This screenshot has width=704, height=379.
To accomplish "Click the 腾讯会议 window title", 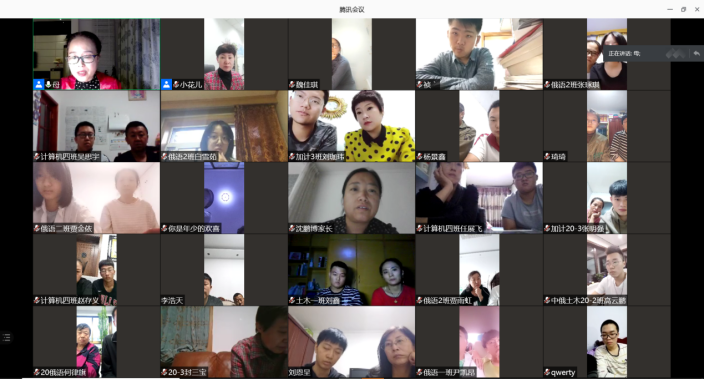I will [352, 9].
